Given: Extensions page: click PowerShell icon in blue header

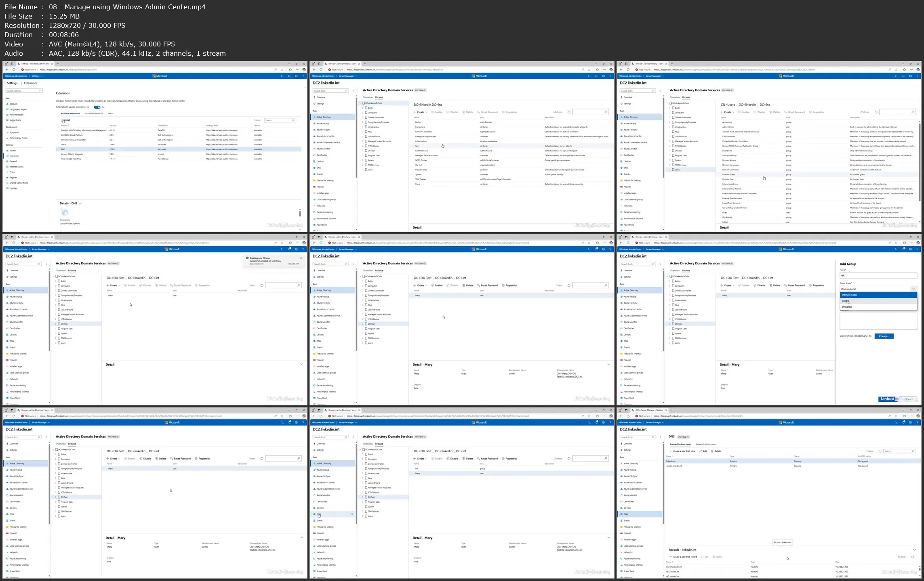Looking at the screenshot, I should click(x=282, y=76).
